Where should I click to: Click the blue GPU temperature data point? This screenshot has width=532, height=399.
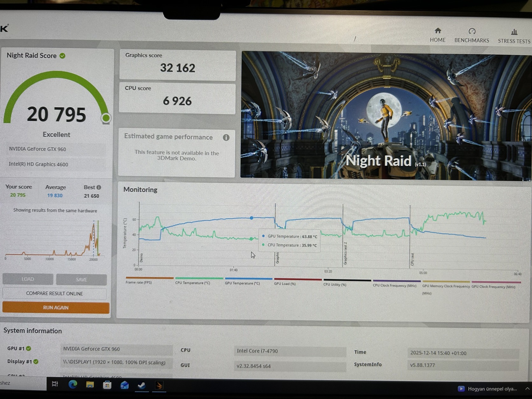click(x=252, y=218)
